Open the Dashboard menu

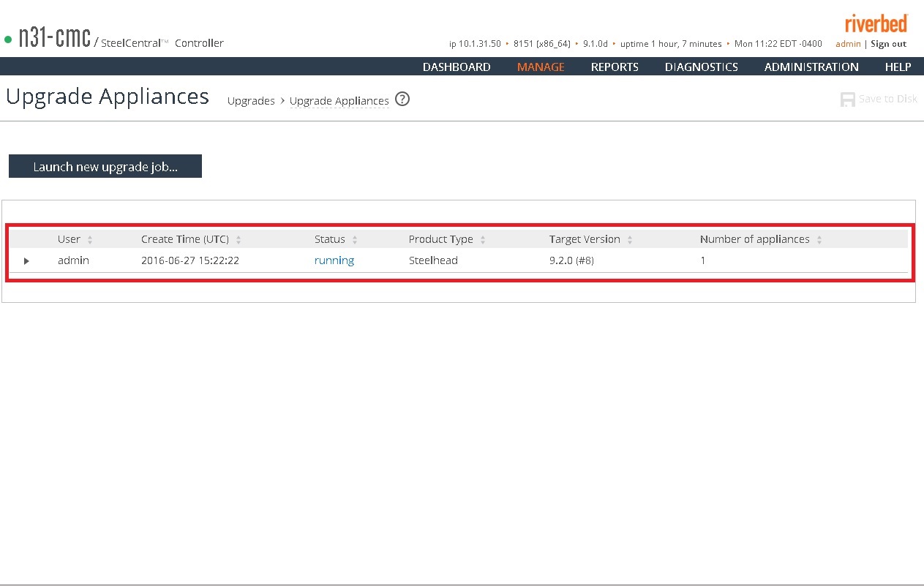[457, 67]
